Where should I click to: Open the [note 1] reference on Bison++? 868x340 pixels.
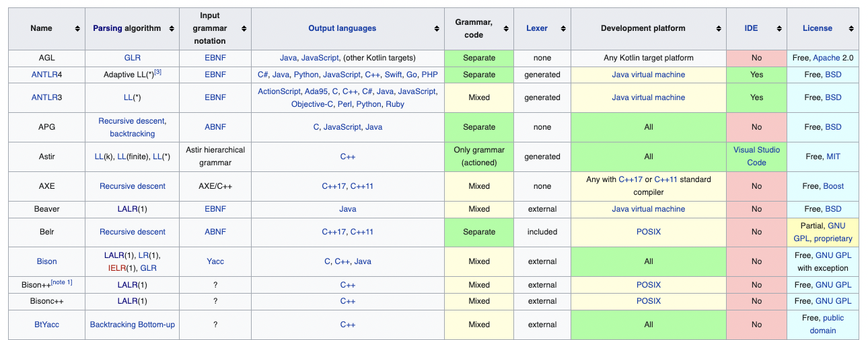(61, 282)
